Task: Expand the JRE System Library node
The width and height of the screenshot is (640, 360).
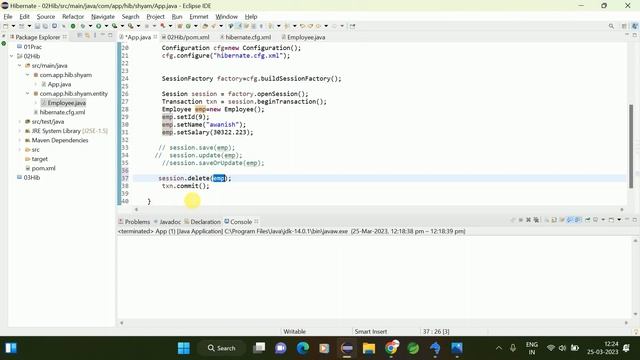Action: click(x=20, y=131)
